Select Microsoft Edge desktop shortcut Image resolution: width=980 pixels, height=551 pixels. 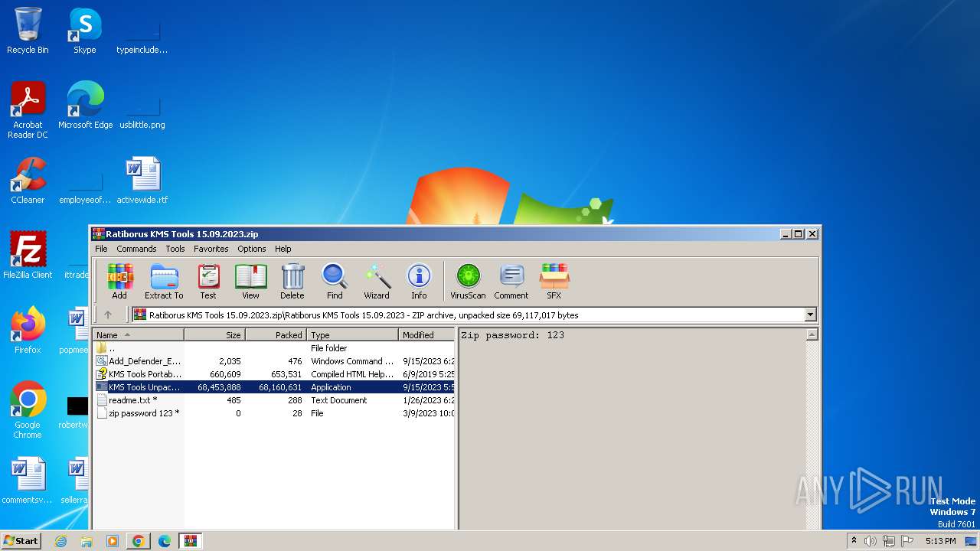[85, 106]
